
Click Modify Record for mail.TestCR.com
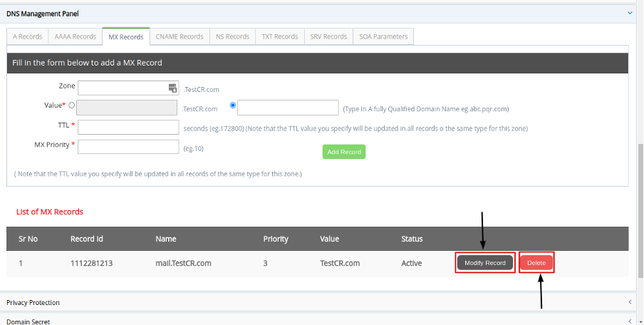tap(485, 263)
